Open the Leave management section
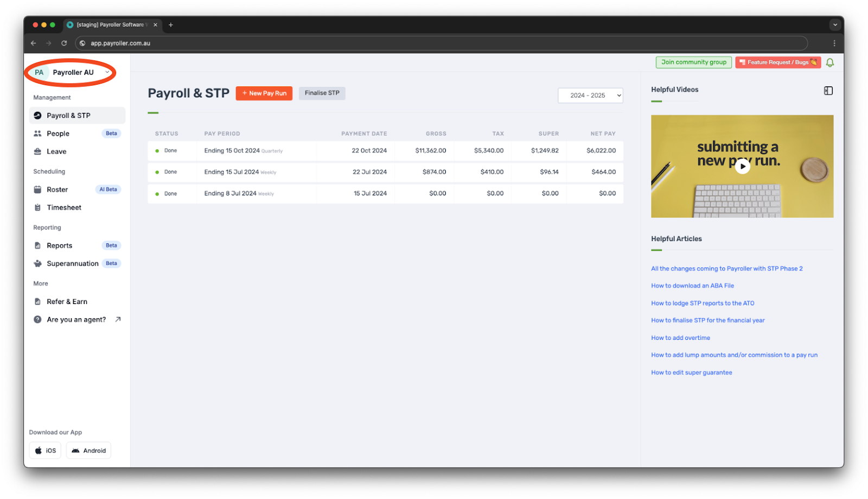Image resolution: width=868 pixels, height=499 pixels. pyautogui.click(x=55, y=151)
